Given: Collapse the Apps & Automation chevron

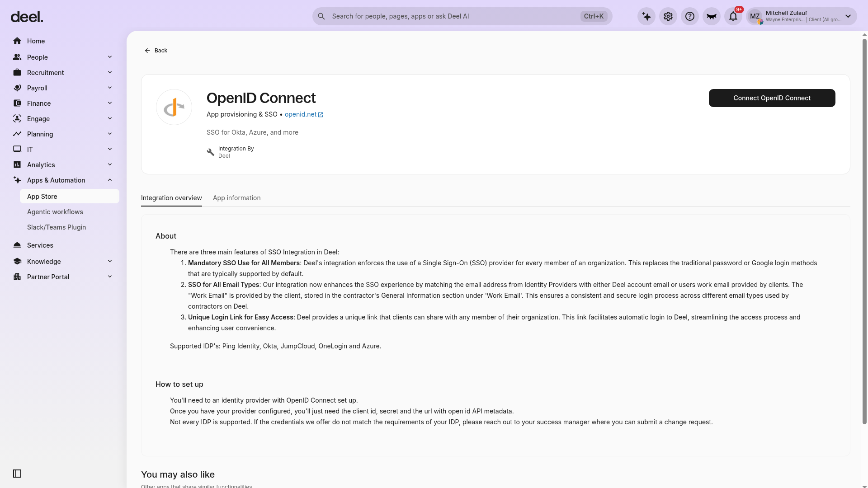Looking at the screenshot, I should (110, 180).
